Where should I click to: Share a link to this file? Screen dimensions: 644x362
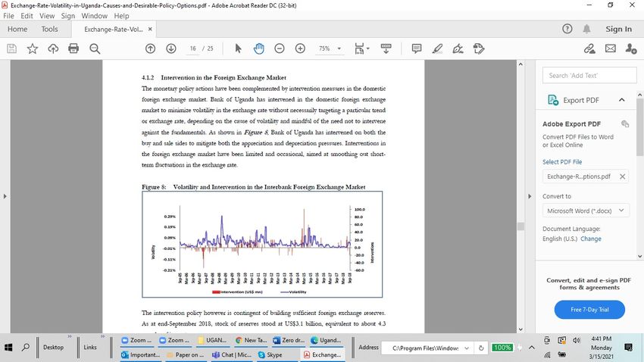click(x=589, y=48)
